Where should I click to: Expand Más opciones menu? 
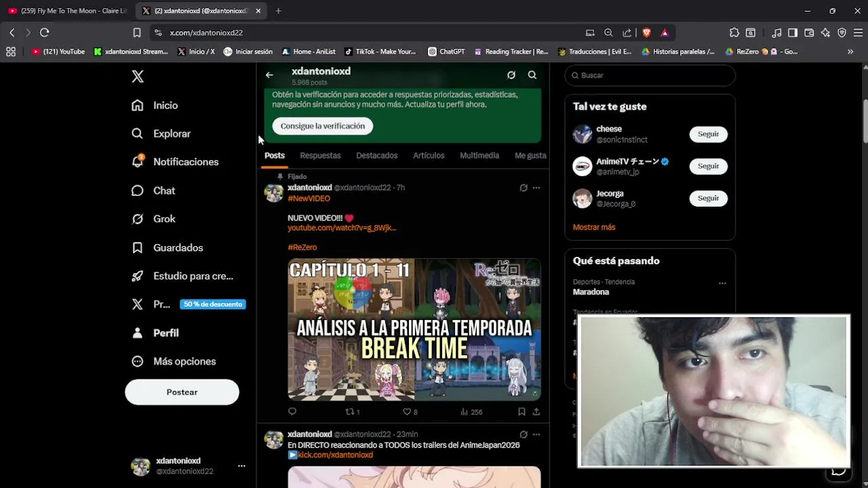(174, 361)
